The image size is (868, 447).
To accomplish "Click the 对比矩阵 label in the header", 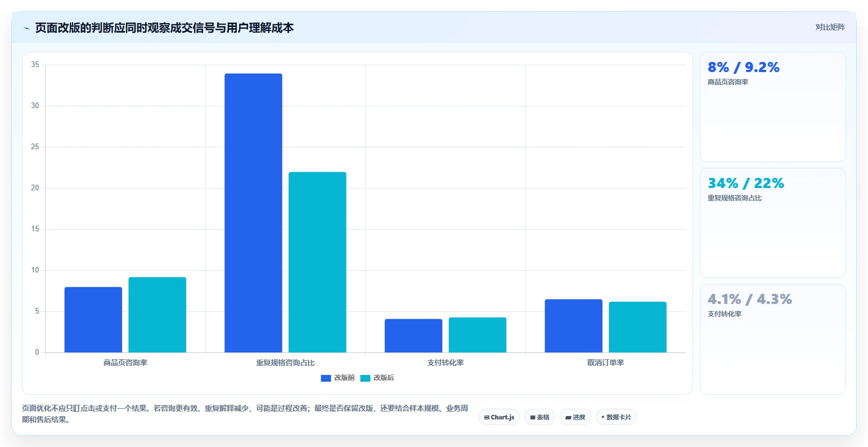I will (830, 27).
